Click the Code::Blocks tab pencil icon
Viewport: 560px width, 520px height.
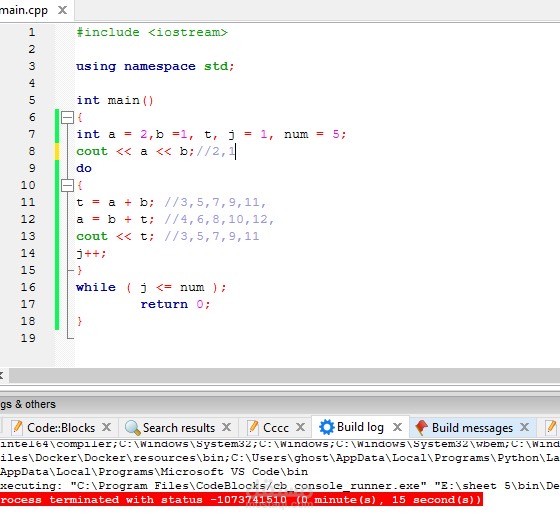[16, 428]
